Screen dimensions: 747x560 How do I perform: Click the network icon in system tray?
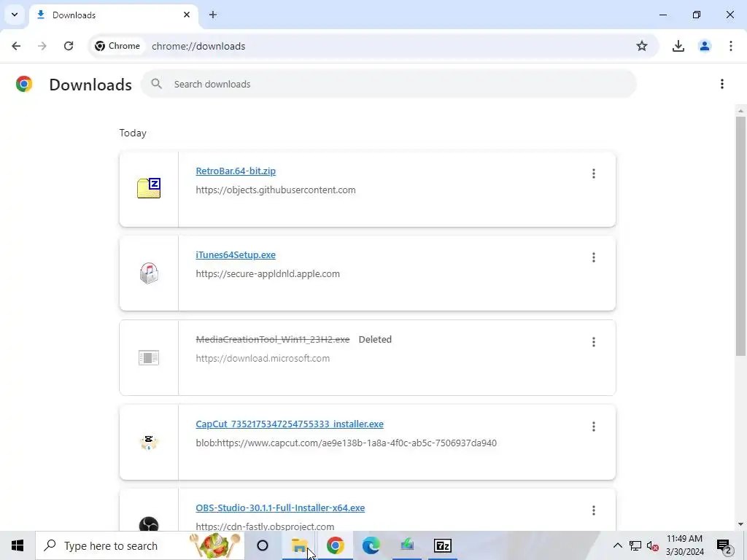point(635,545)
